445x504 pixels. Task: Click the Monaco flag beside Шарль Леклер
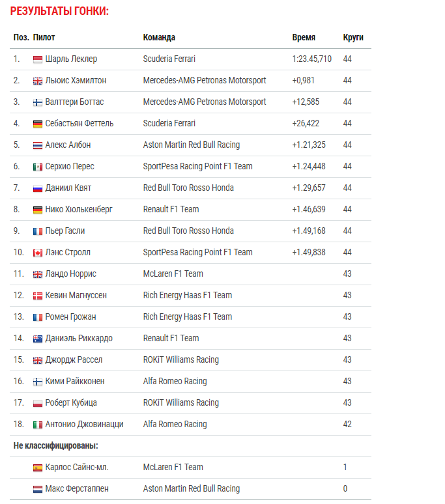38,59
